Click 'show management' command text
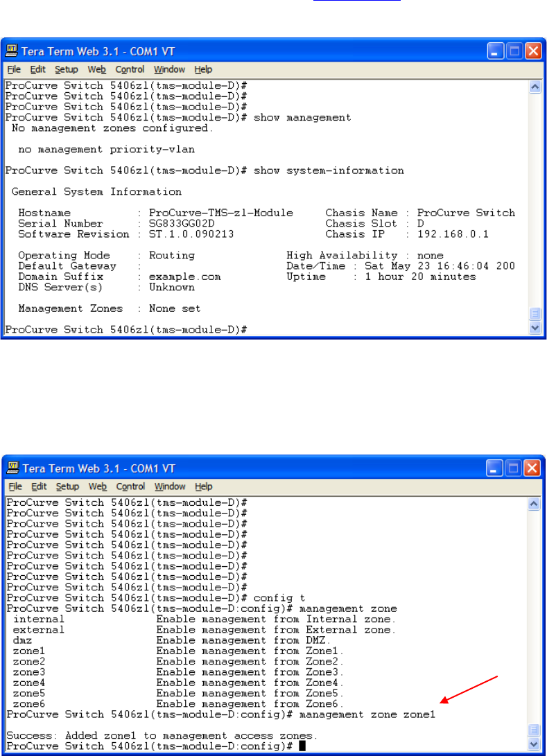This screenshot has width=547, height=756. pos(302,118)
